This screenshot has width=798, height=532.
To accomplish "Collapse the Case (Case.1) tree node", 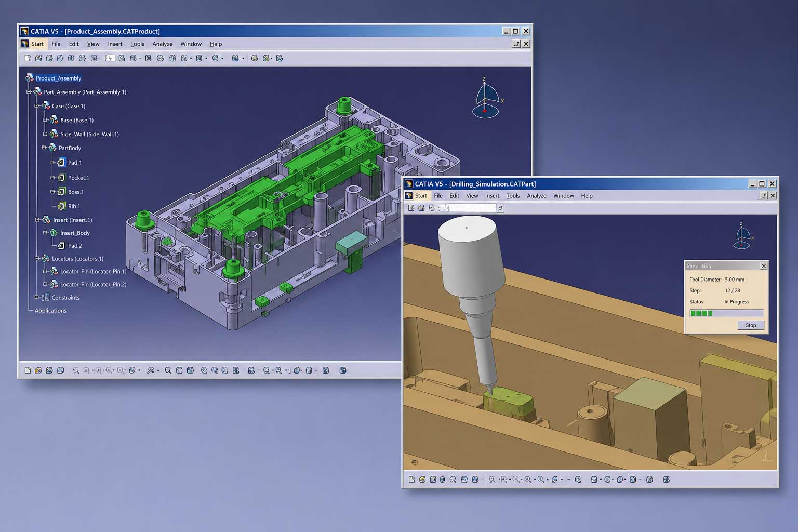I will point(37,106).
